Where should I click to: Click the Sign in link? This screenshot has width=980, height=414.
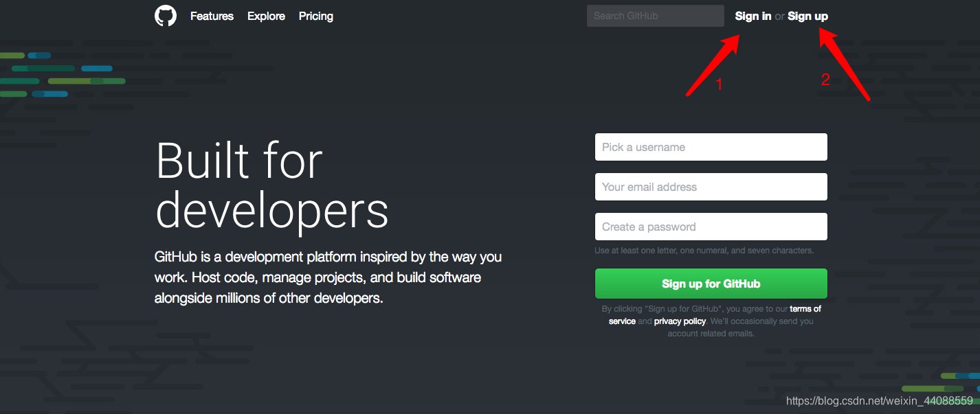753,16
